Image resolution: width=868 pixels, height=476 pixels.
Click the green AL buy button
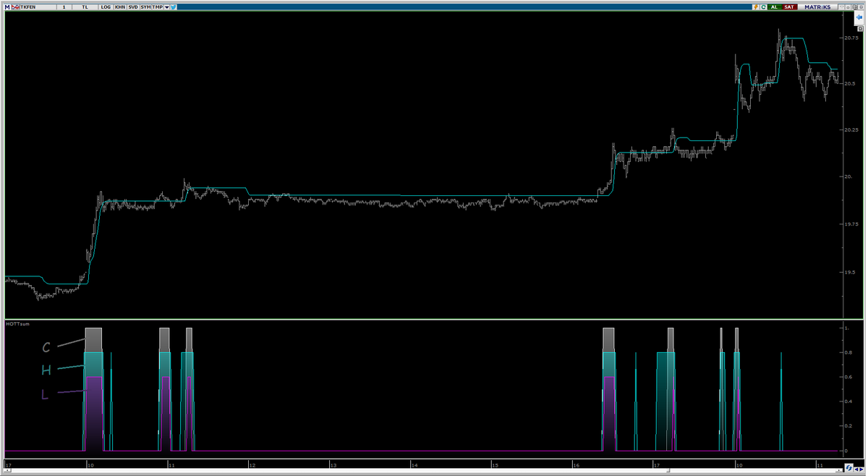775,7
